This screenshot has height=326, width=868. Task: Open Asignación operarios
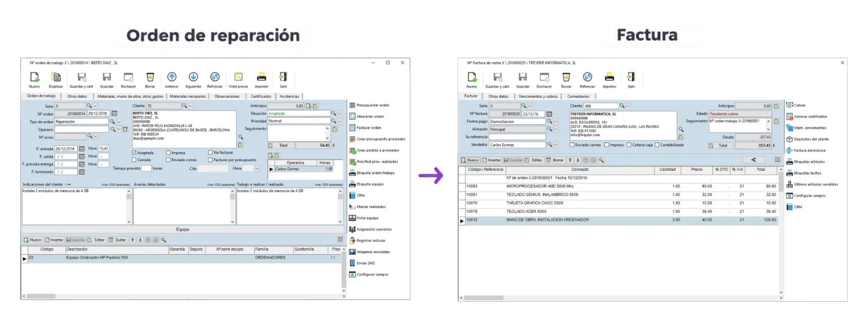click(371, 229)
